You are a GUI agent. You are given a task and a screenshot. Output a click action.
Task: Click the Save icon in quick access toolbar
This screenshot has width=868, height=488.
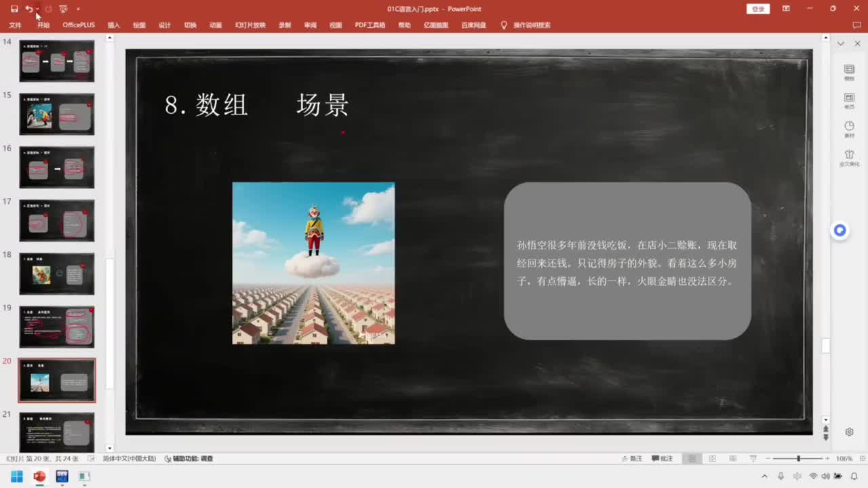coord(14,9)
